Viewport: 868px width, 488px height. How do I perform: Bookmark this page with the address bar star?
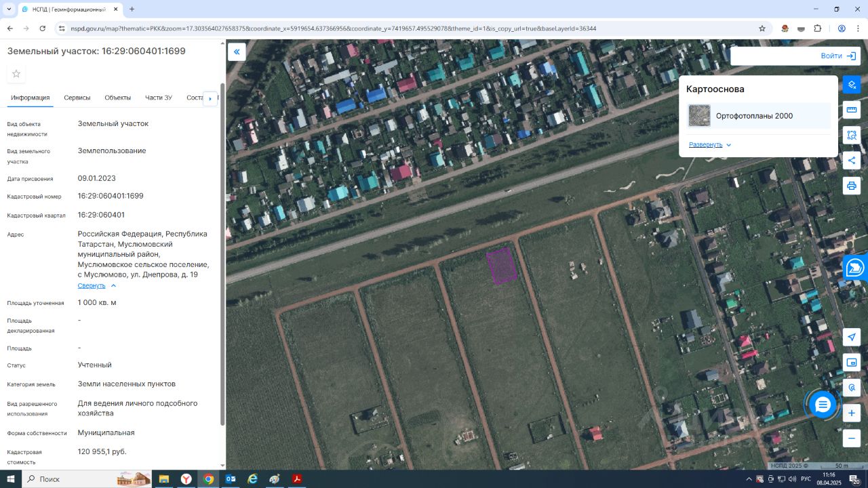(762, 28)
